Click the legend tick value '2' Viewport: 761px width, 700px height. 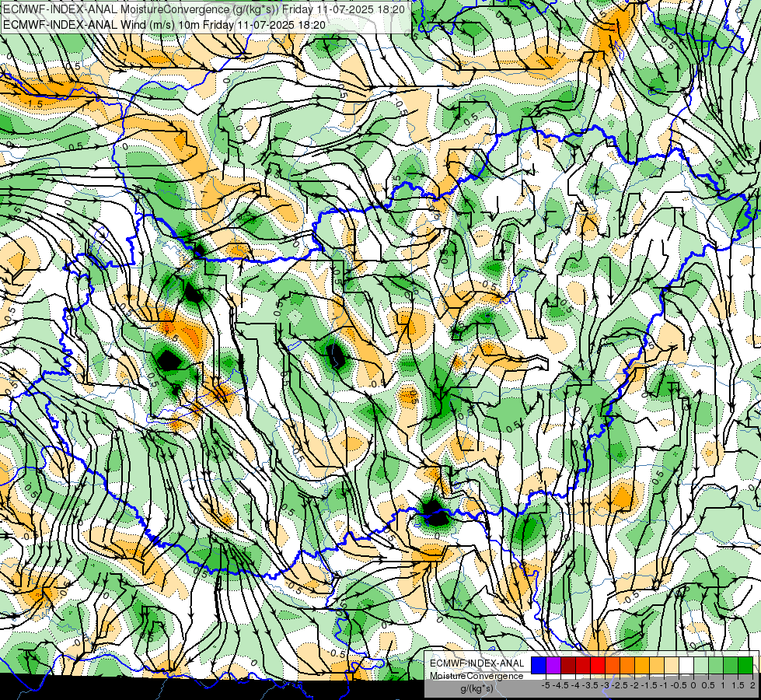(752, 685)
